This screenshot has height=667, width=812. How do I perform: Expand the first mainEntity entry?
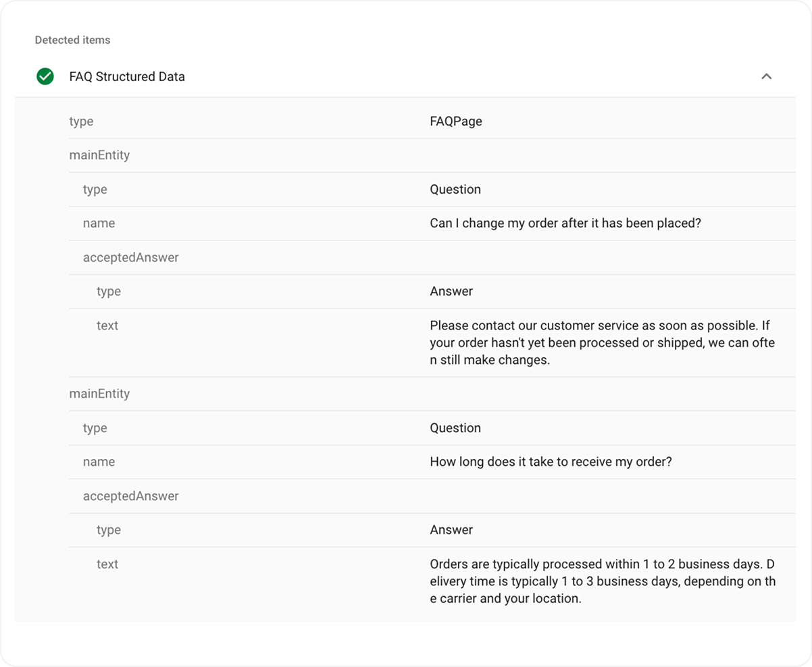99,155
